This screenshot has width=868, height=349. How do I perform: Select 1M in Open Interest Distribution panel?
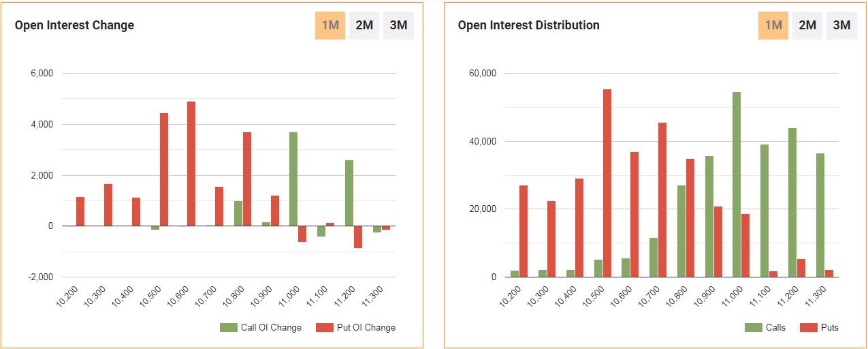[x=773, y=26]
